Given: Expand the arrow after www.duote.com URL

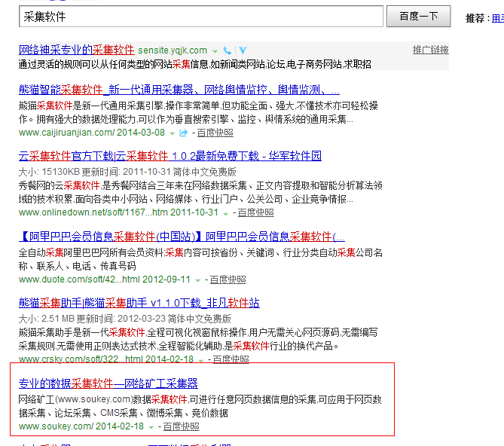Looking at the screenshot, I should point(197,280).
